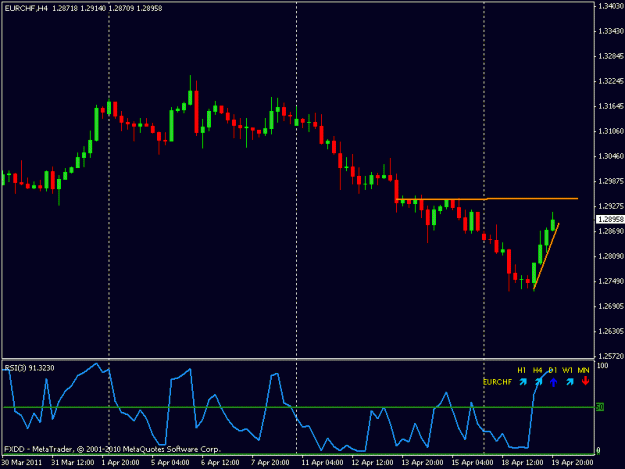
Task: Click the 5 Apr 04:00 time label
Action: point(170,462)
